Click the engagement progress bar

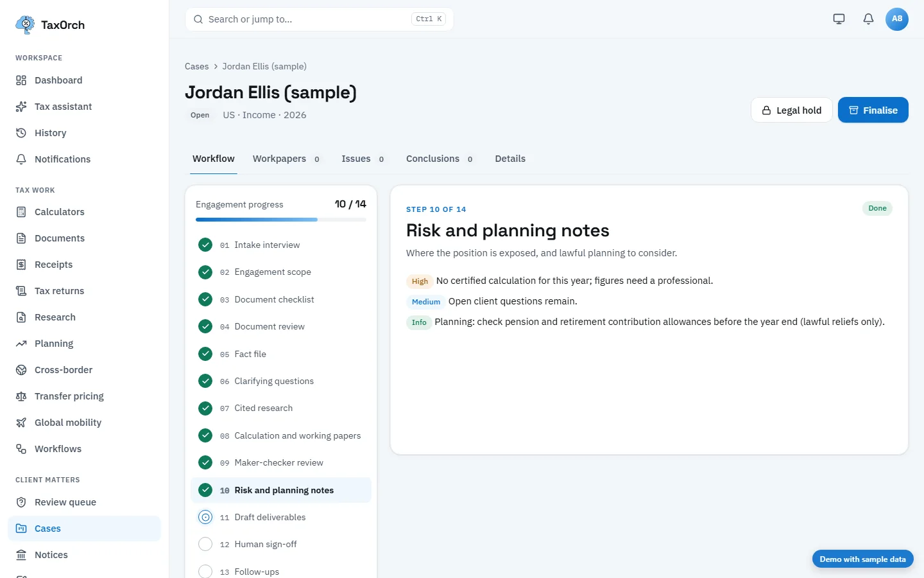click(x=281, y=220)
